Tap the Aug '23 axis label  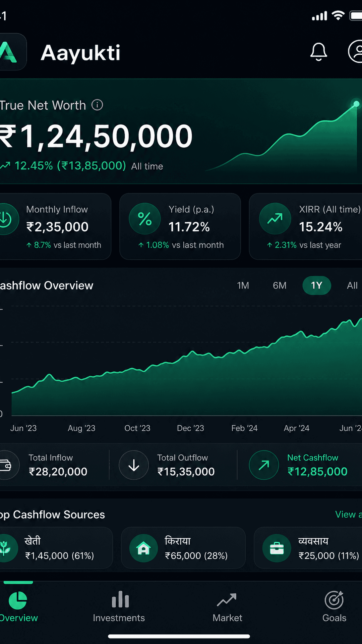[81, 428]
